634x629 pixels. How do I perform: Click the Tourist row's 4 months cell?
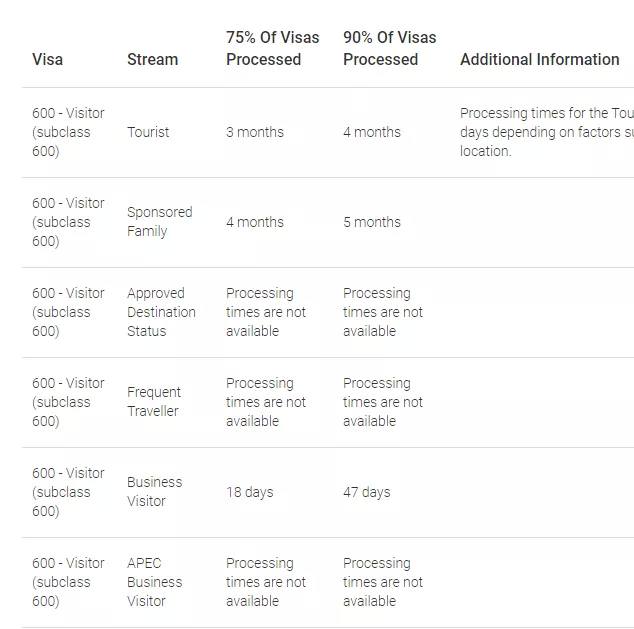point(372,132)
